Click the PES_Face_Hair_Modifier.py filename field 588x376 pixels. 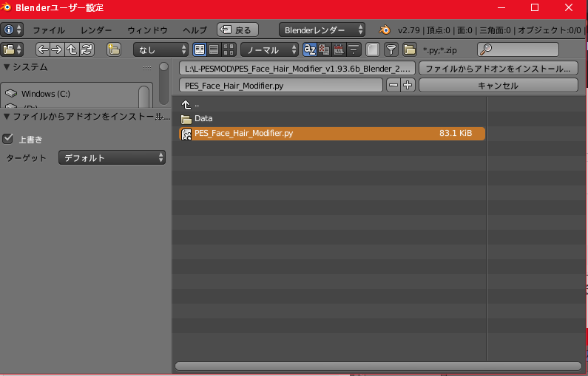281,86
